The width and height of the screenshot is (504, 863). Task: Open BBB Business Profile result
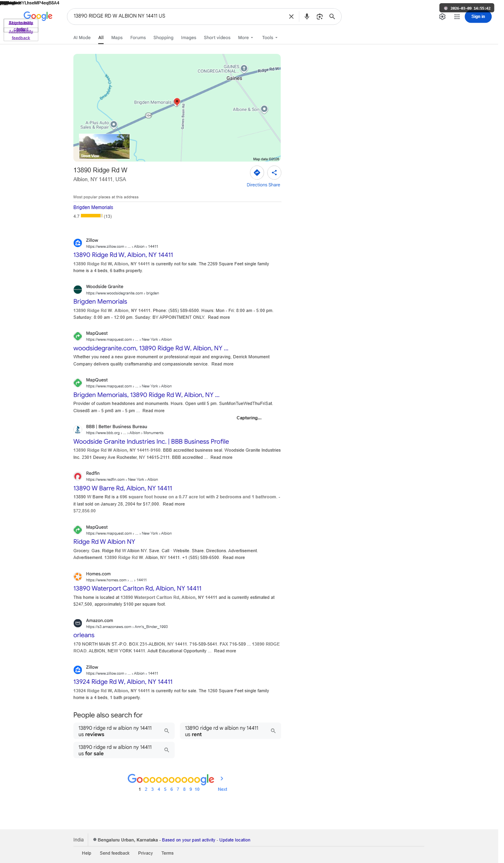(x=151, y=442)
